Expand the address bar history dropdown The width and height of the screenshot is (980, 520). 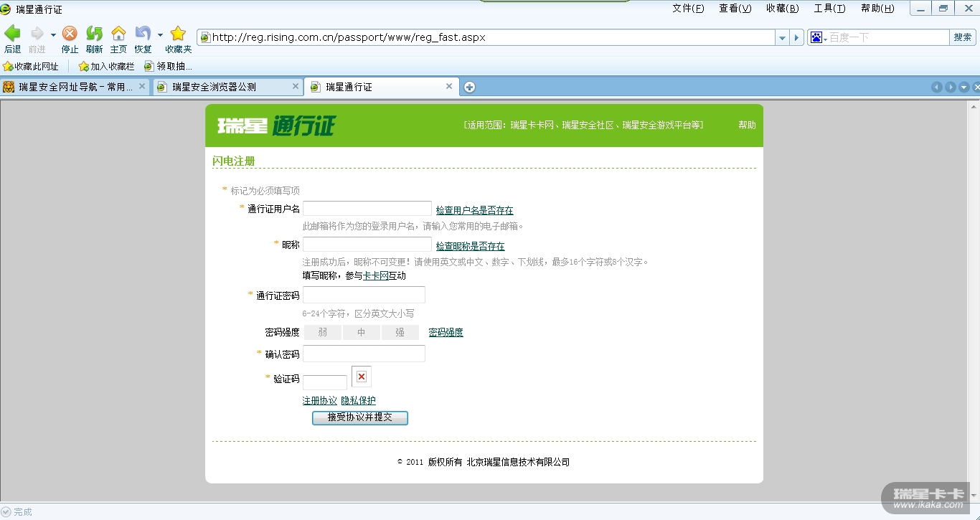point(782,37)
